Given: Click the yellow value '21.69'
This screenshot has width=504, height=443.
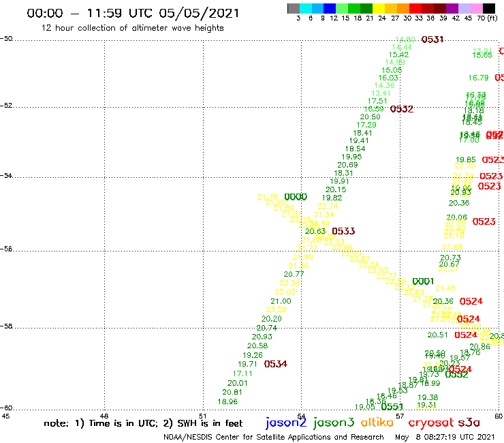Looking at the screenshot, I should point(452,247).
